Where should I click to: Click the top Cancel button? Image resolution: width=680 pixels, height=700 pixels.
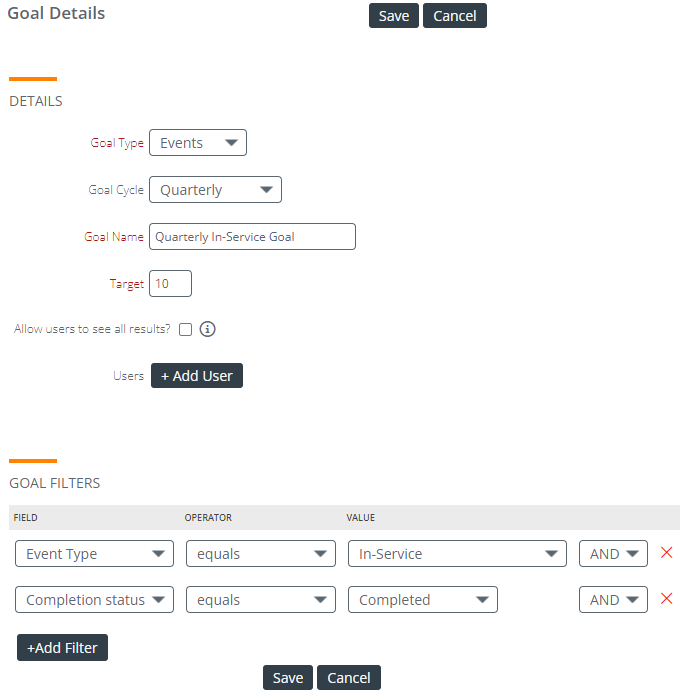(x=455, y=16)
